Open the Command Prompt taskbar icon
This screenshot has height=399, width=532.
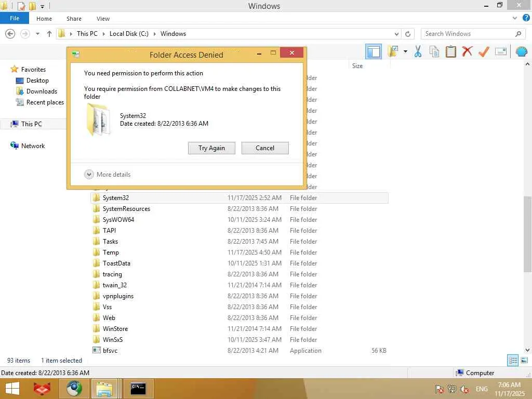138,389
